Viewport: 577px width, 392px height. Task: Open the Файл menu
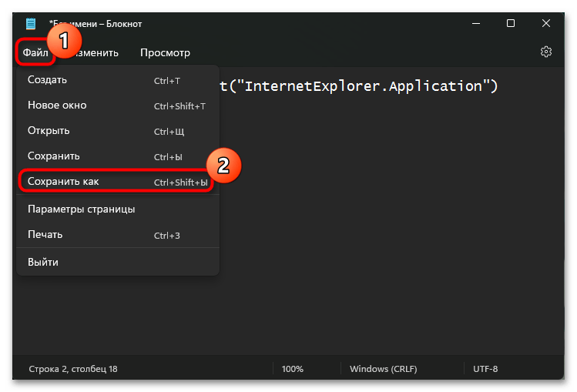click(x=35, y=52)
